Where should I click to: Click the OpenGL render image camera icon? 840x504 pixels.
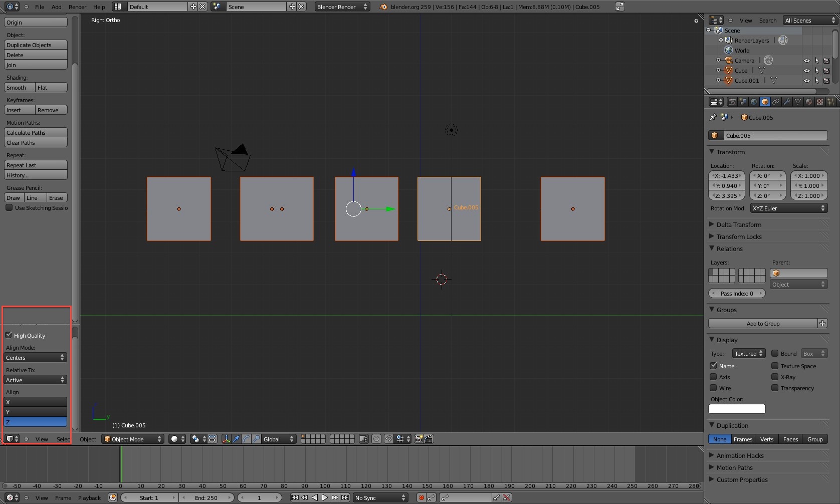coord(419,439)
